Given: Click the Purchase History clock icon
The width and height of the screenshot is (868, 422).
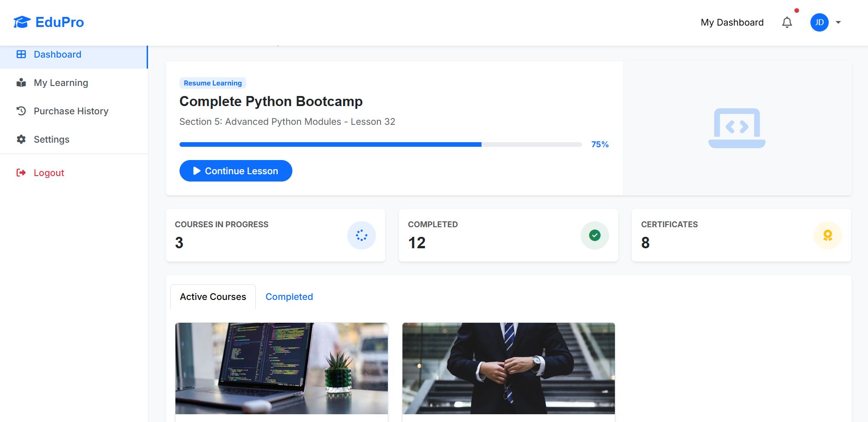Looking at the screenshot, I should [x=21, y=111].
